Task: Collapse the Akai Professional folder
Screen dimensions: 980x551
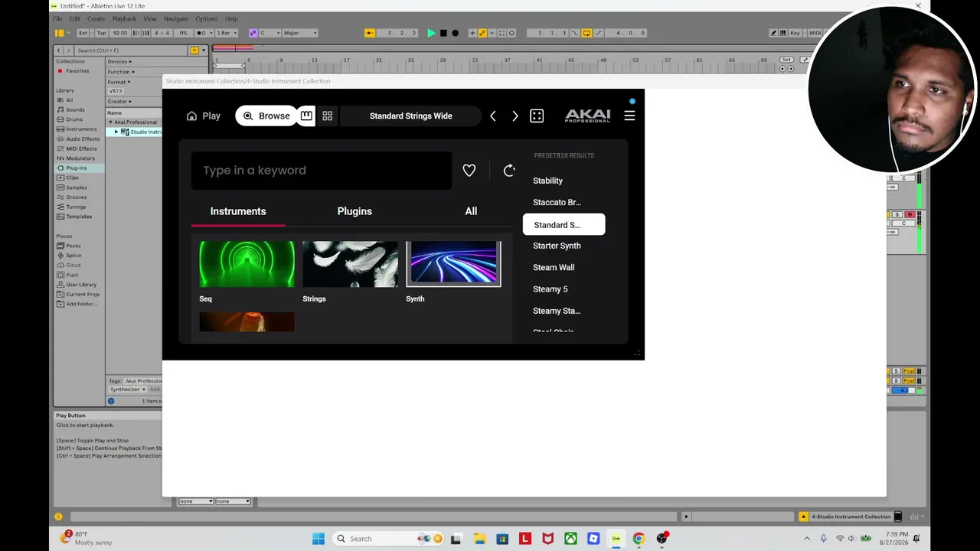Action: click(x=110, y=122)
